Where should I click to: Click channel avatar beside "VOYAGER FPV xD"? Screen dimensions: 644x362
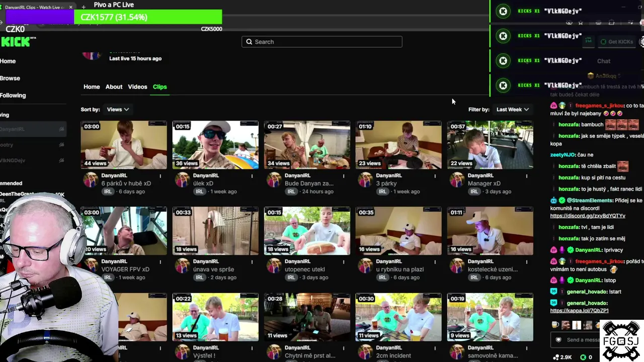(91, 265)
